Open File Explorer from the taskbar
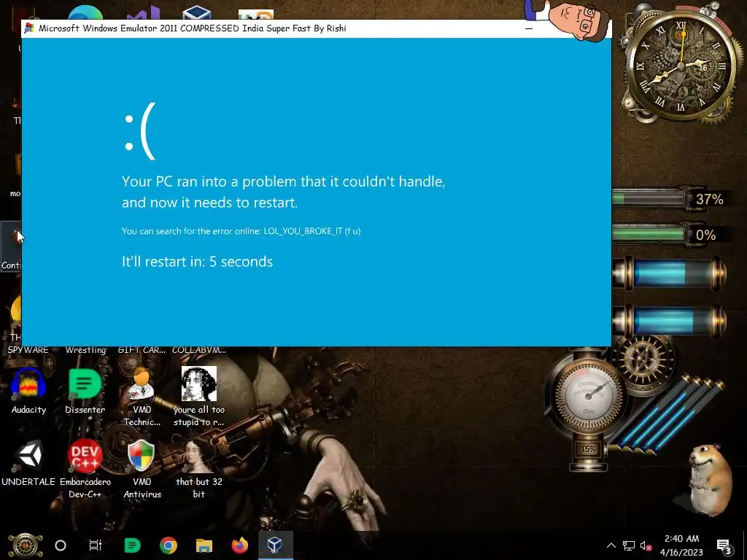Screen dimensions: 747x560 204,545
